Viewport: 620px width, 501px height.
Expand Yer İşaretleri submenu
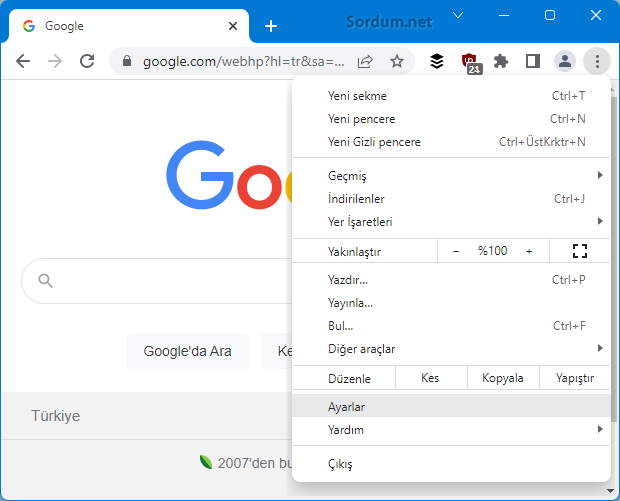[x=451, y=221]
